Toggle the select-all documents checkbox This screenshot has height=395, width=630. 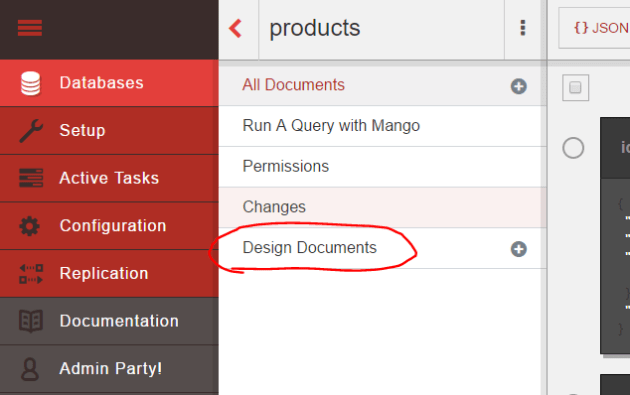tap(575, 87)
